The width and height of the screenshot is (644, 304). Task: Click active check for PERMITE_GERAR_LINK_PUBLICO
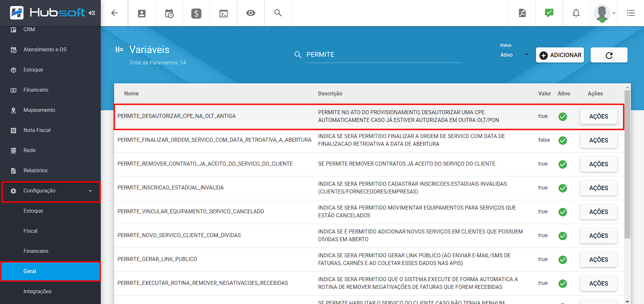563,260
